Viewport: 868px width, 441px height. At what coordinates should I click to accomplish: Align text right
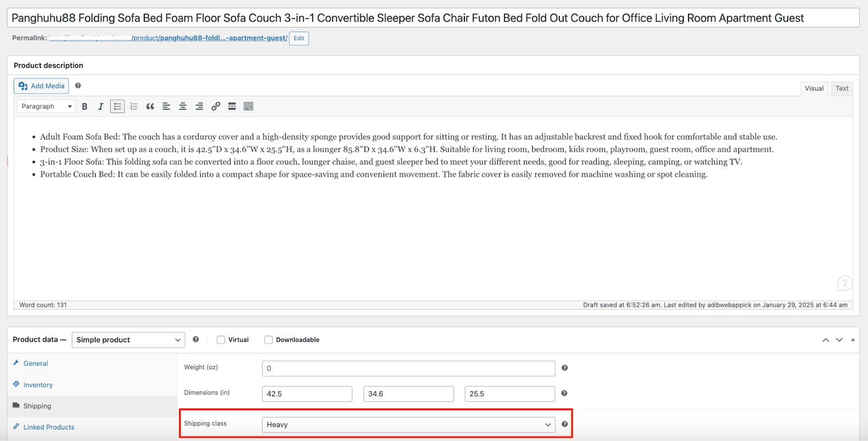point(199,106)
